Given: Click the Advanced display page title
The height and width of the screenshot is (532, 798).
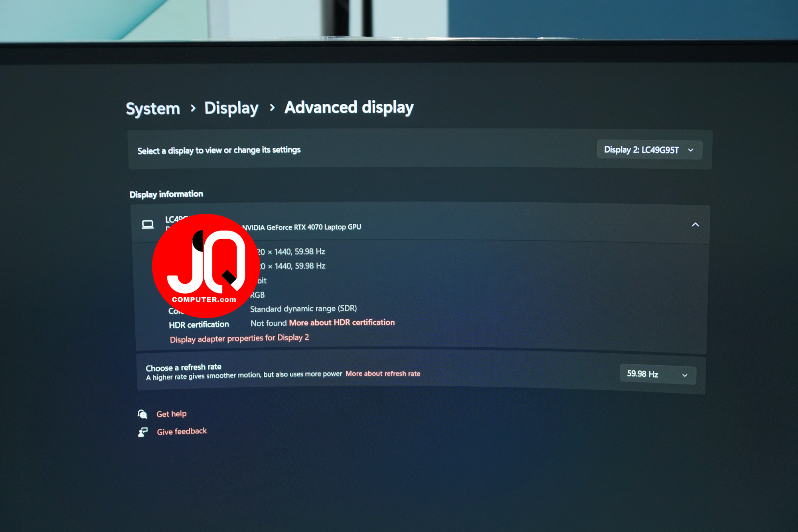Looking at the screenshot, I should pyautogui.click(x=349, y=107).
